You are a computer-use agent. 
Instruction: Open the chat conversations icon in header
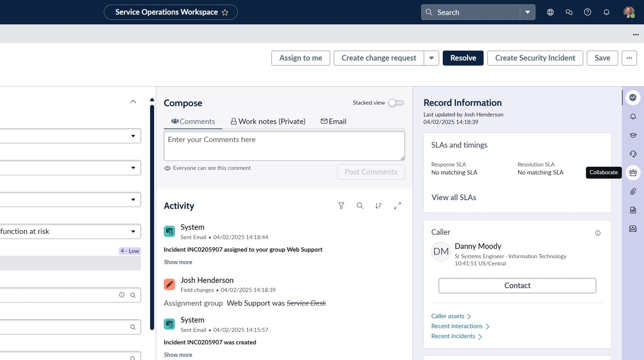pos(569,12)
